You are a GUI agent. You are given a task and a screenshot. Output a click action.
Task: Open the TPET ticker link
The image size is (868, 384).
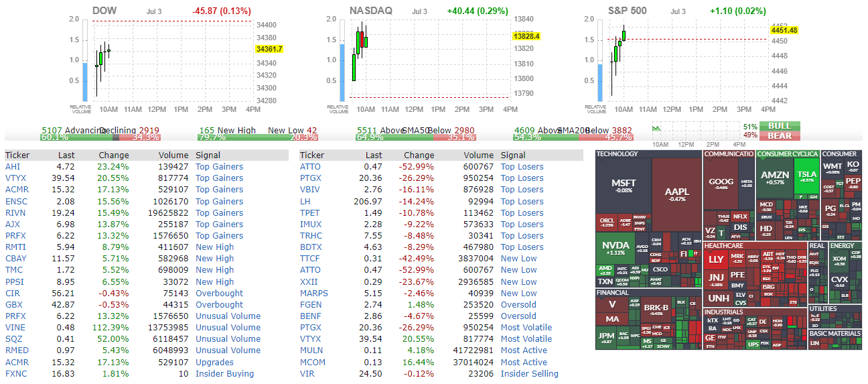(x=310, y=212)
